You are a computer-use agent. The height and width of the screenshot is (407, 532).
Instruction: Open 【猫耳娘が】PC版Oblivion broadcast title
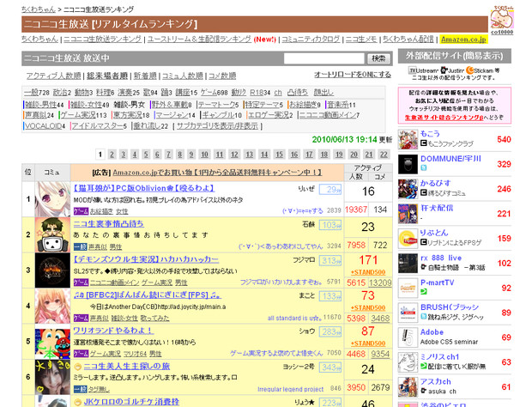click(144, 188)
